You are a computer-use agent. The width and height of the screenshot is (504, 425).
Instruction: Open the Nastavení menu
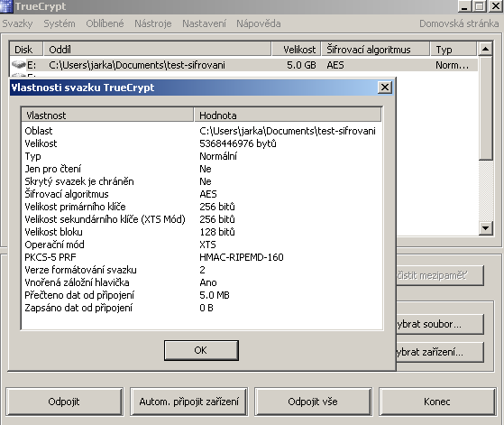point(204,23)
